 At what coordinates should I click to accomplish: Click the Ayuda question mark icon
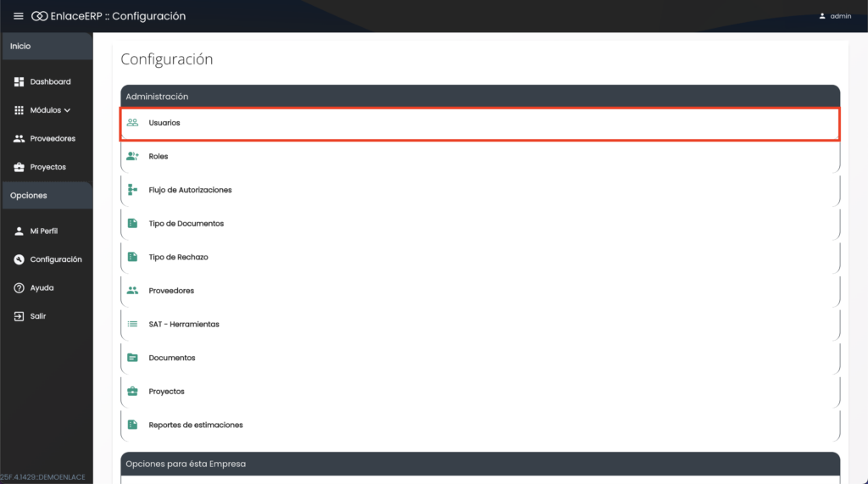[x=19, y=288]
